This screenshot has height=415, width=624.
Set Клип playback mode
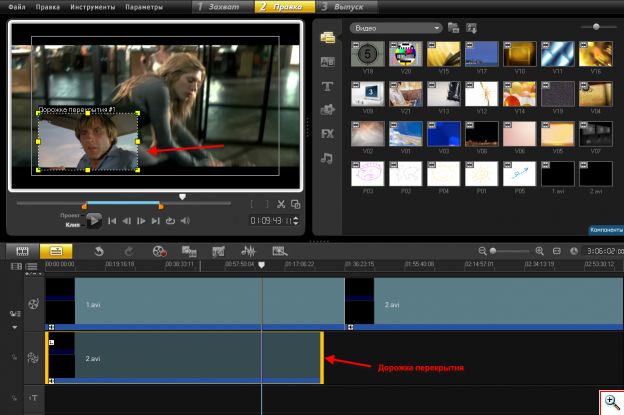[72, 225]
